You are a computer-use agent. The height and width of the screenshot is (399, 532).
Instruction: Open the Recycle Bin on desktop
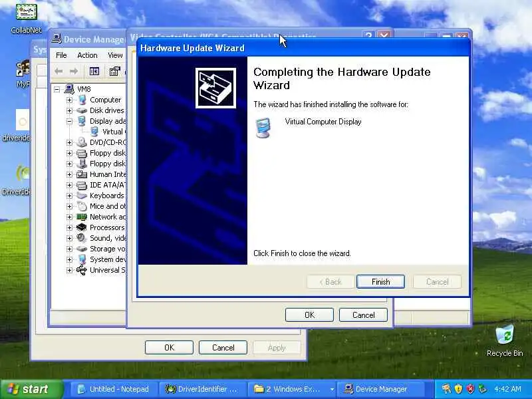(505, 340)
